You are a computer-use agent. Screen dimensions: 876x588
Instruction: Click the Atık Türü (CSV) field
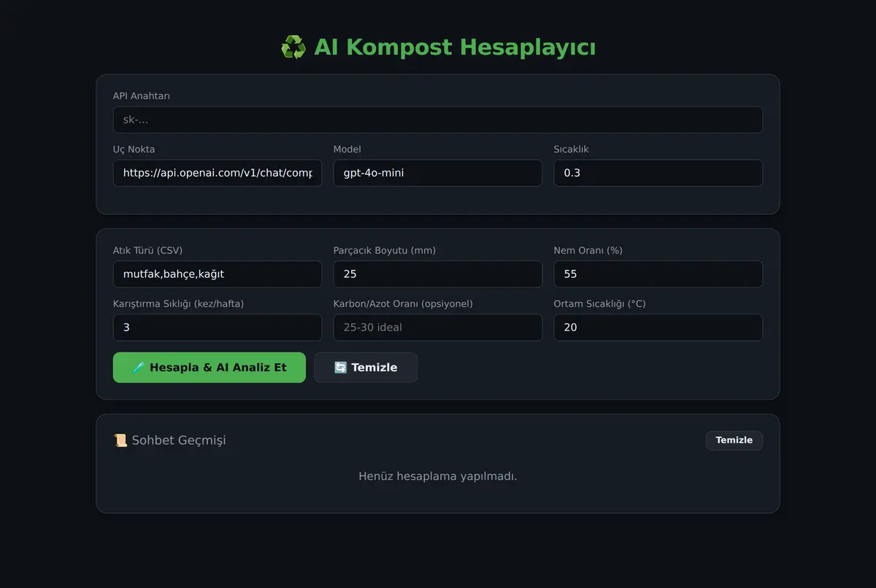click(x=218, y=274)
